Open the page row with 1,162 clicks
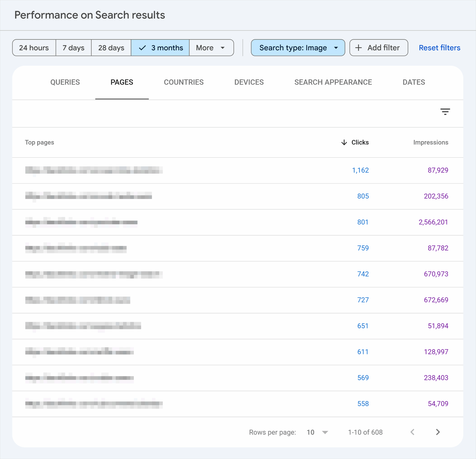The image size is (476, 459). click(238, 171)
